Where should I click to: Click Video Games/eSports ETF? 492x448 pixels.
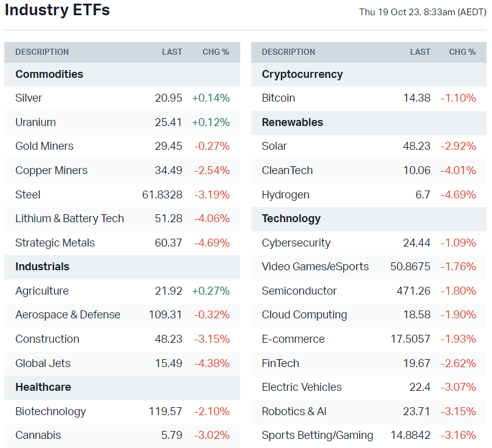coord(315,267)
